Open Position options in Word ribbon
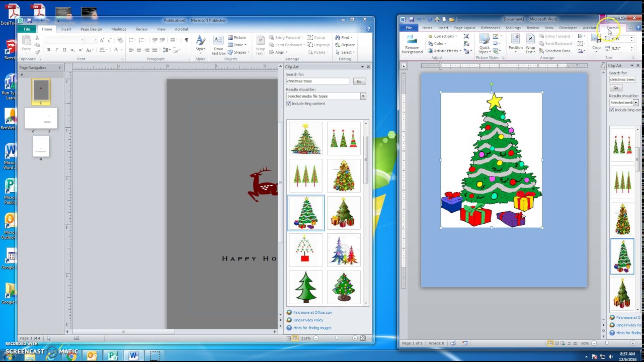 (x=516, y=44)
